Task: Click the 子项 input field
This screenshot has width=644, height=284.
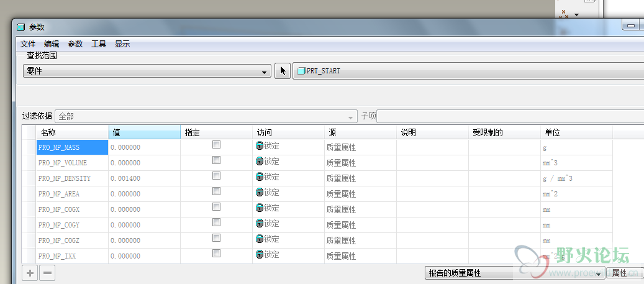Action: tap(510, 116)
